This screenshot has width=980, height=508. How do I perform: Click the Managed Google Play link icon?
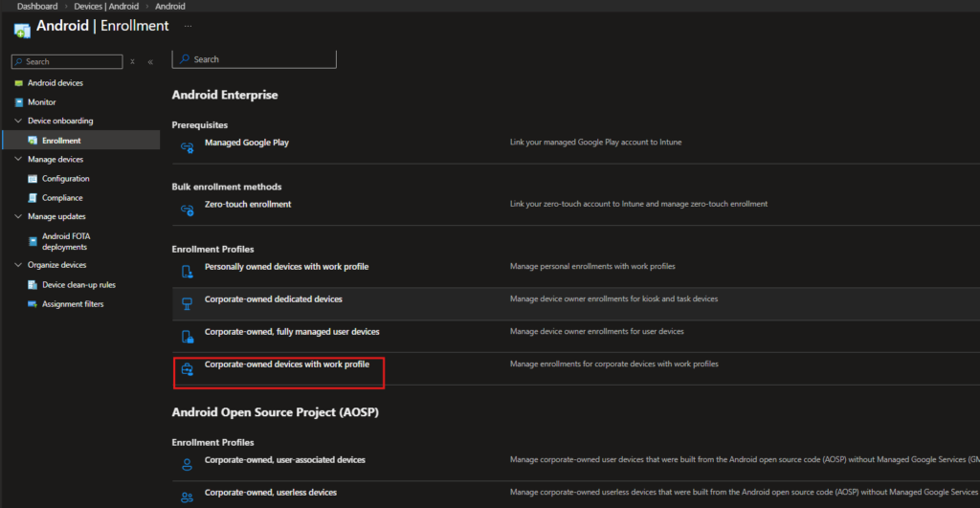[188, 146]
